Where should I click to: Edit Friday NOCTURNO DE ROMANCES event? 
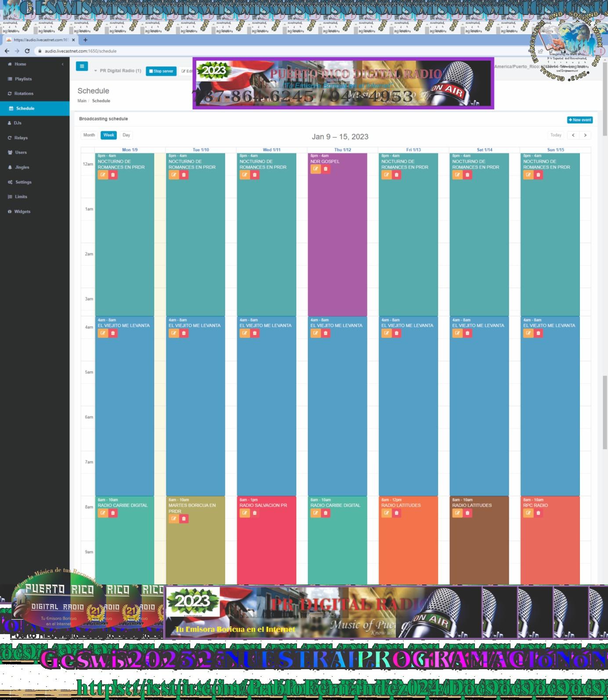[x=387, y=175]
